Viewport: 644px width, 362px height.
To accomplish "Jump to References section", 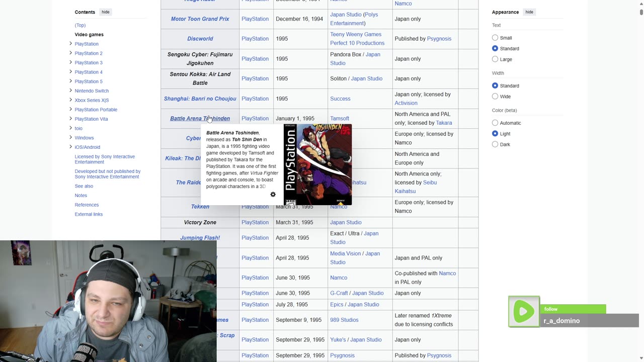I will (87, 205).
